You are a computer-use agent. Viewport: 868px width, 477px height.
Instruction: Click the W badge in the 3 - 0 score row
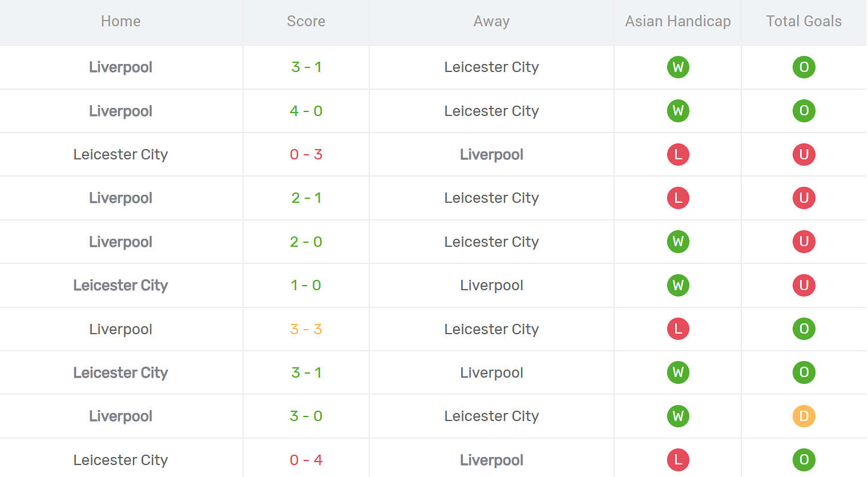pyautogui.click(x=678, y=416)
